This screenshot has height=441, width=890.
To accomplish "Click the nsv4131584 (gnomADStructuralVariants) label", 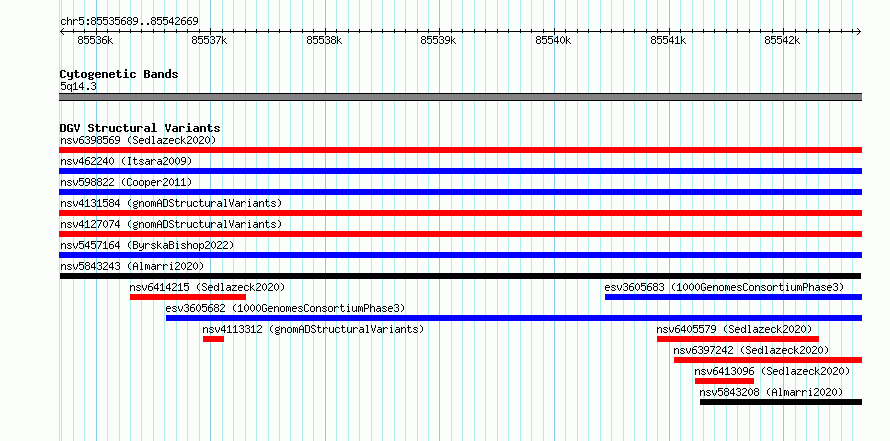I will (x=171, y=203).
